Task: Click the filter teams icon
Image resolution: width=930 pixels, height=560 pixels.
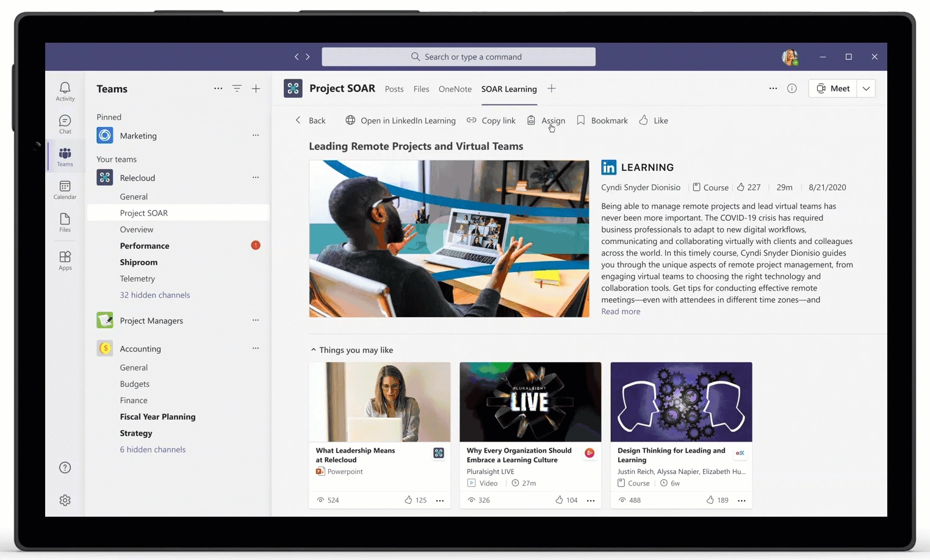Action: tap(237, 88)
